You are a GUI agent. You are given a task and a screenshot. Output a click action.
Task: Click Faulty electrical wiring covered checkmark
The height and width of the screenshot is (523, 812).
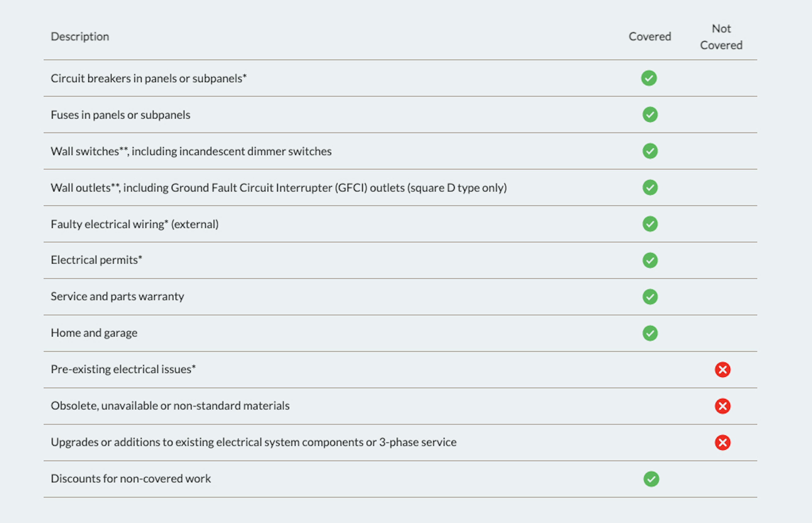pyautogui.click(x=650, y=224)
